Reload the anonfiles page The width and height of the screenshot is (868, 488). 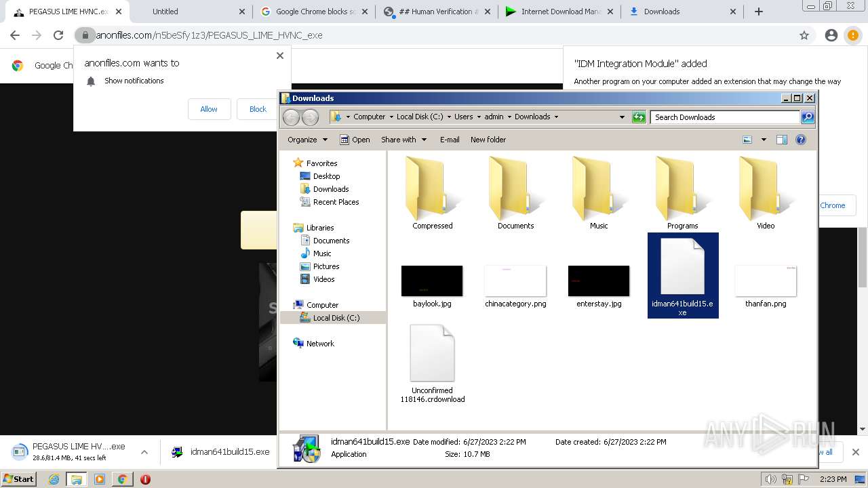pyautogui.click(x=58, y=35)
